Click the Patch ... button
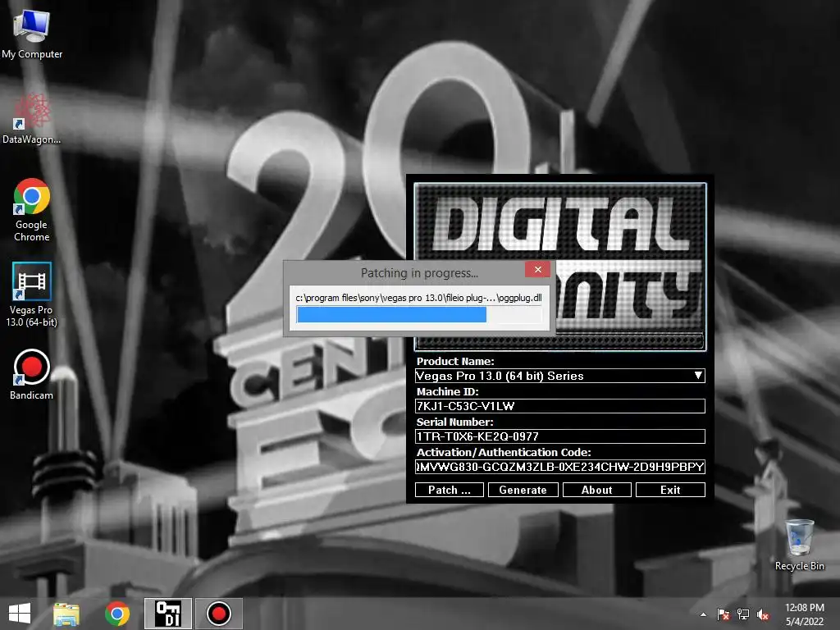The width and height of the screenshot is (840, 630). tap(450, 490)
